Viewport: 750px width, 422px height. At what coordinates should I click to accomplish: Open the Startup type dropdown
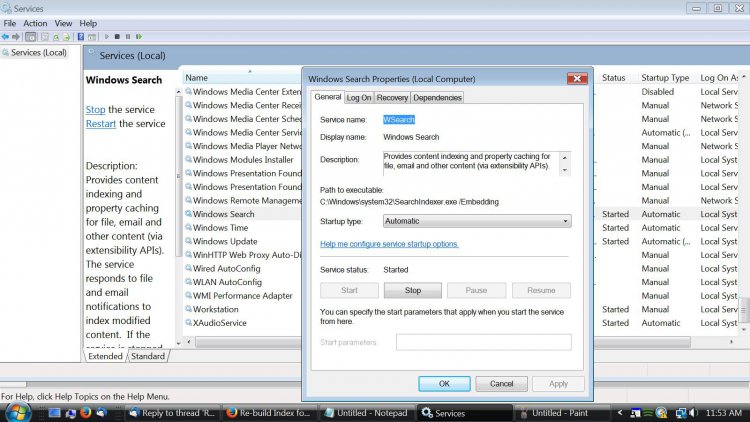(x=477, y=221)
